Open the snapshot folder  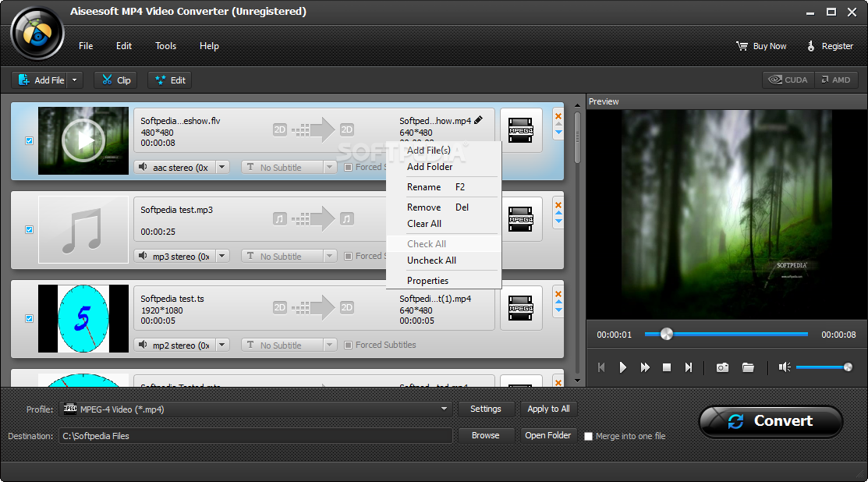coord(748,367)
